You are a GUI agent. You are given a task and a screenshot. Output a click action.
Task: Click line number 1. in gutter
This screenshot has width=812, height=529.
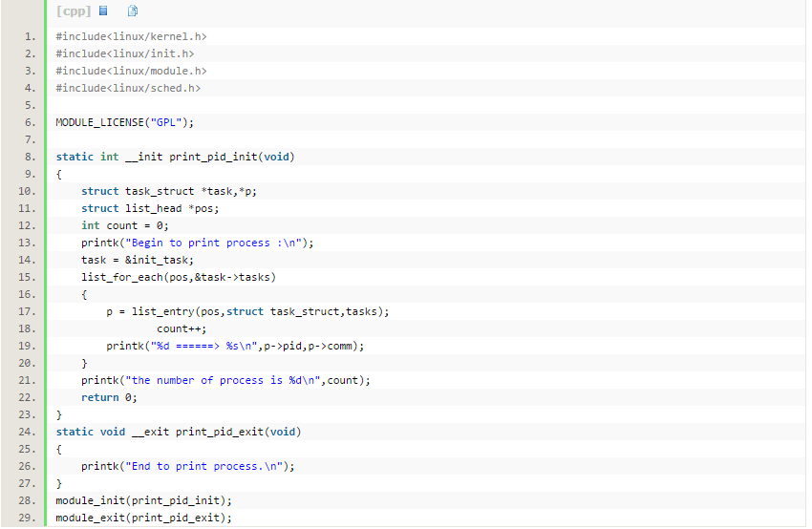click(x=30, y=36)
